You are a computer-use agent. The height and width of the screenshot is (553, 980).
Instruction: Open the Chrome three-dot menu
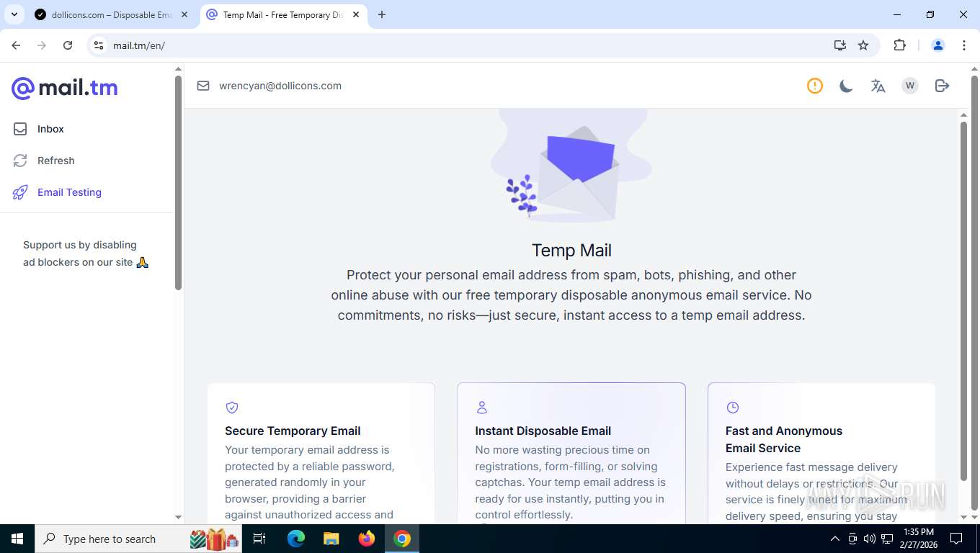(x=964, y=45)
